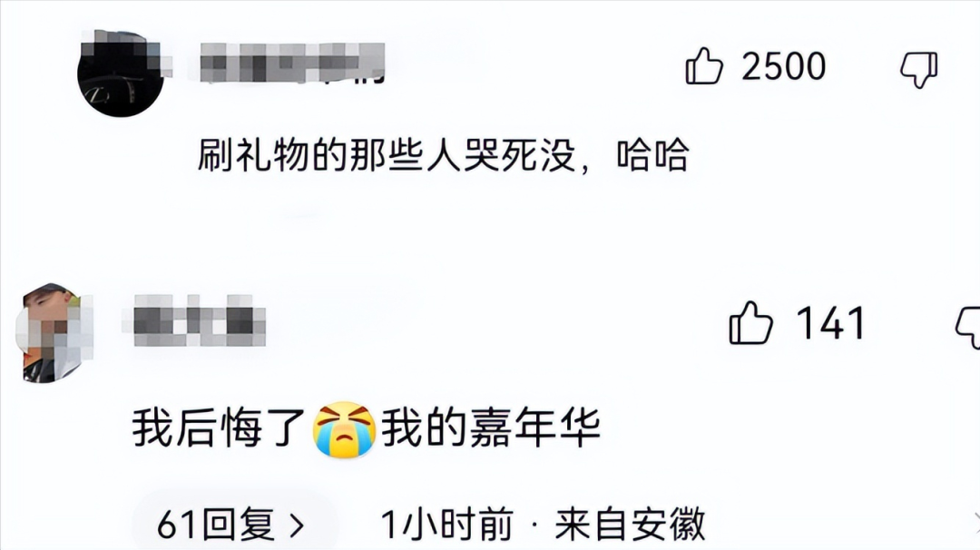Open the first commenter's avatar
The image size is (980, 550).
coord(120,74)
